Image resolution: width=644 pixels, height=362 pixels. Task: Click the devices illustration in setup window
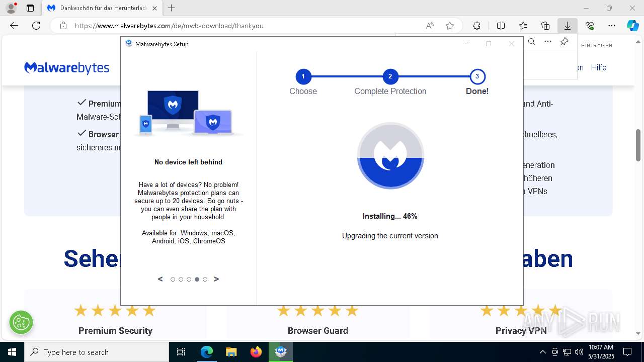pos(188,113)
